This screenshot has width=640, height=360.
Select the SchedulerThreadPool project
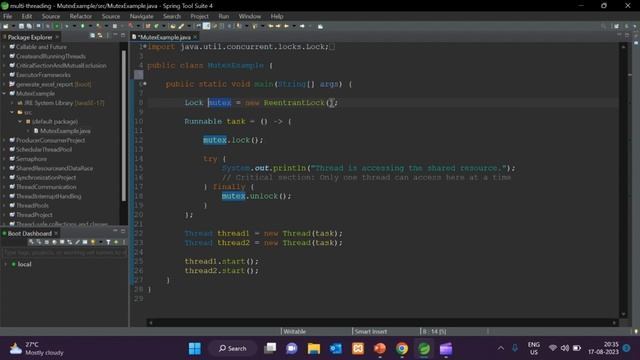click(44, 149)
